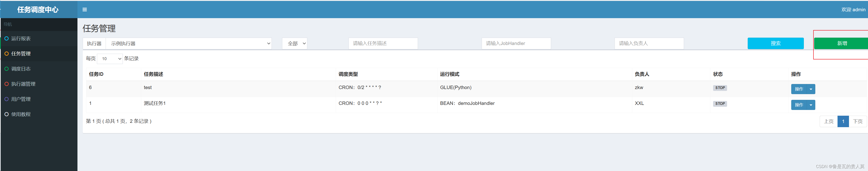
Task: Go to 调度日志 in the sidebar
Action: coord(39,69)
